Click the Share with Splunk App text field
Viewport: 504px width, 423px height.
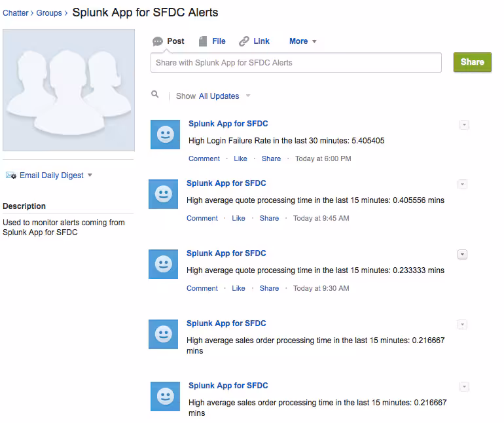(296, 63)
